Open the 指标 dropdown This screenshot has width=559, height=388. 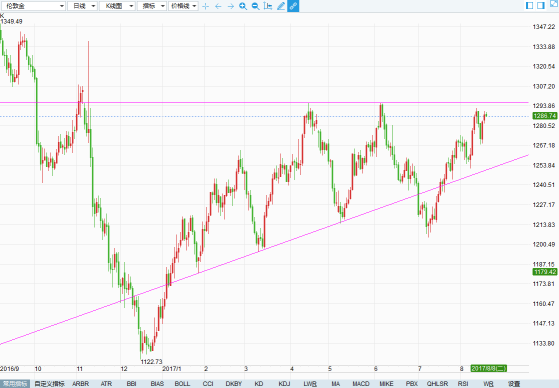pyautogui.click(x=152, y=6)
